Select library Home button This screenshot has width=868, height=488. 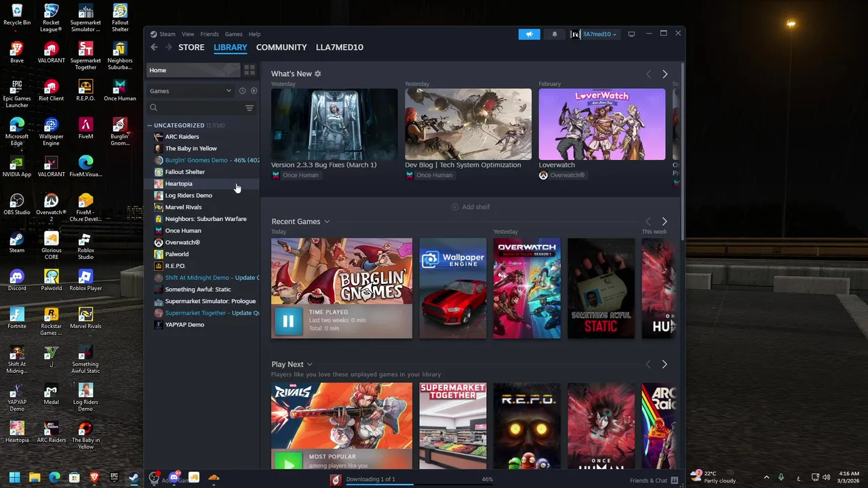tap(193, 70)
